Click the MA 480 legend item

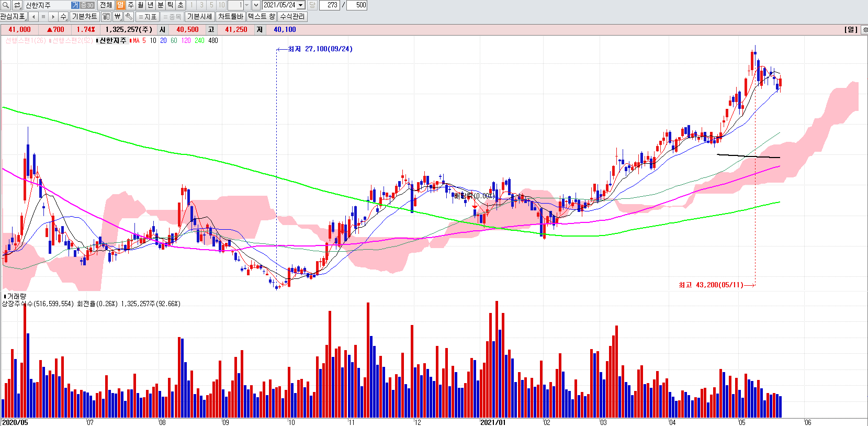pyautogui.click(x=213, y=40)
